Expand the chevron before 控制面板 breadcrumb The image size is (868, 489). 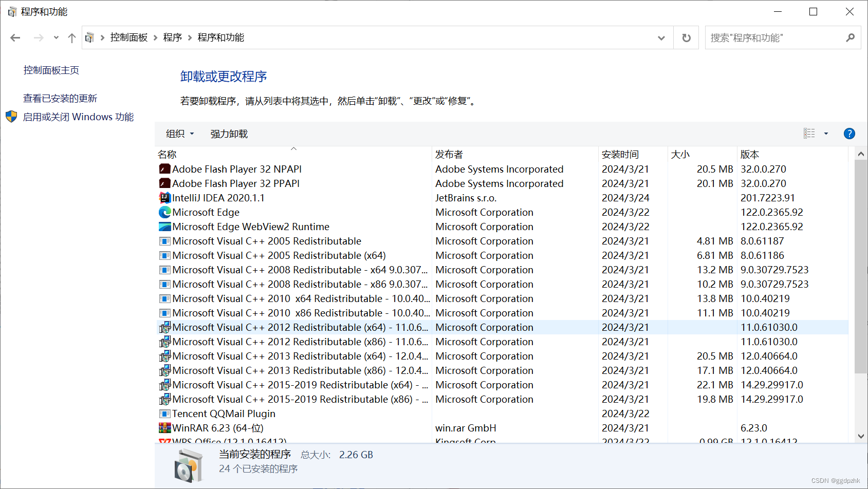102,37
